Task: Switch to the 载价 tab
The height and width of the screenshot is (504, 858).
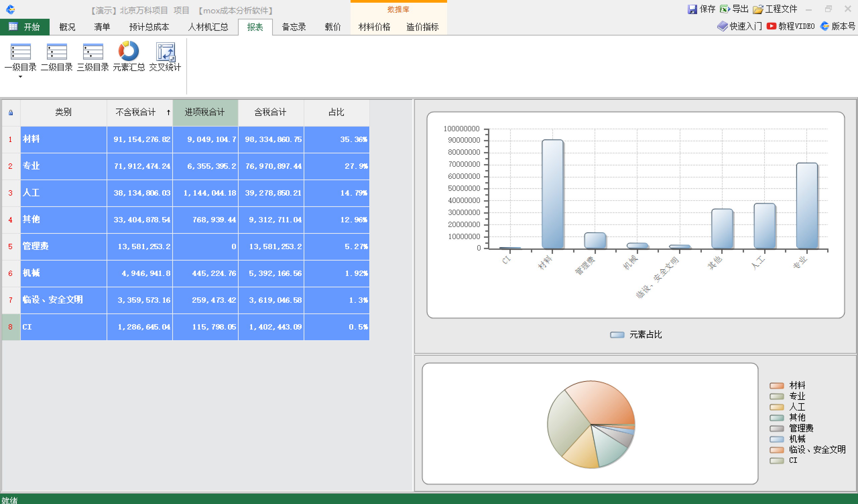Action: pyautogui.click(x=333, y=27)
